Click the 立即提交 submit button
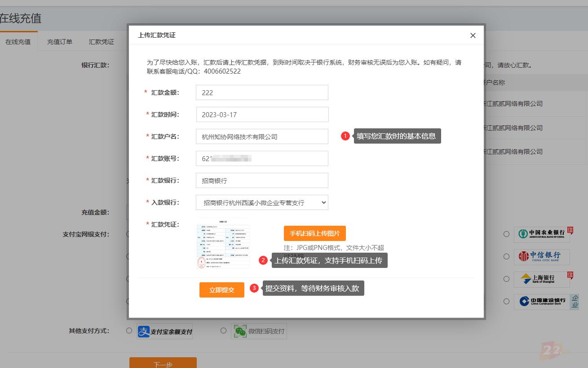 pyautogui.click(x=222, y=290)
